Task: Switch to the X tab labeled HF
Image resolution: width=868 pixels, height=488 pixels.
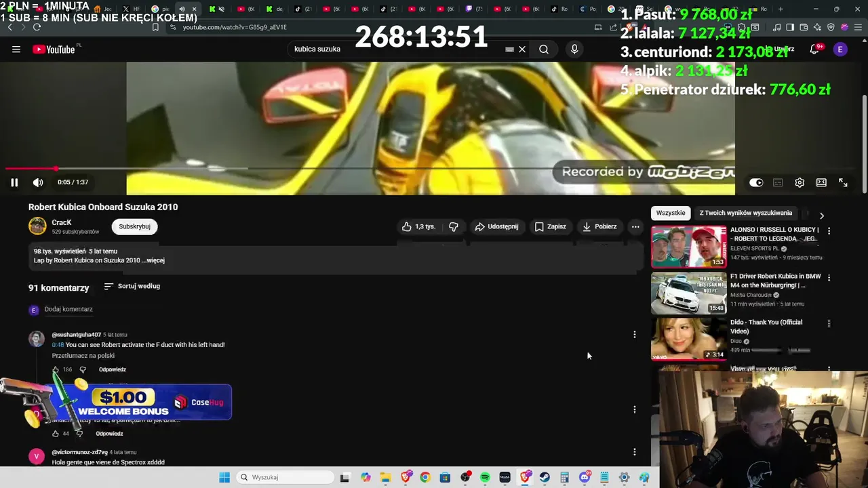Action: point(131,9)
